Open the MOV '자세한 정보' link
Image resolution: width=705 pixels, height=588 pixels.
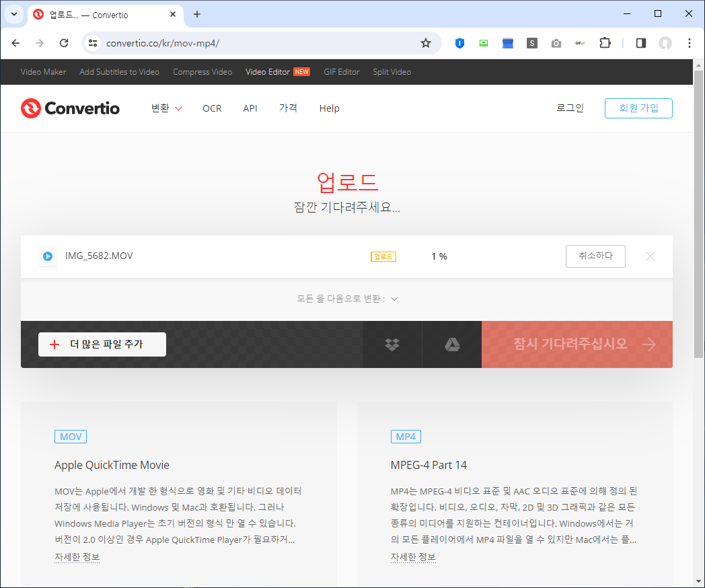coord(77,557)
